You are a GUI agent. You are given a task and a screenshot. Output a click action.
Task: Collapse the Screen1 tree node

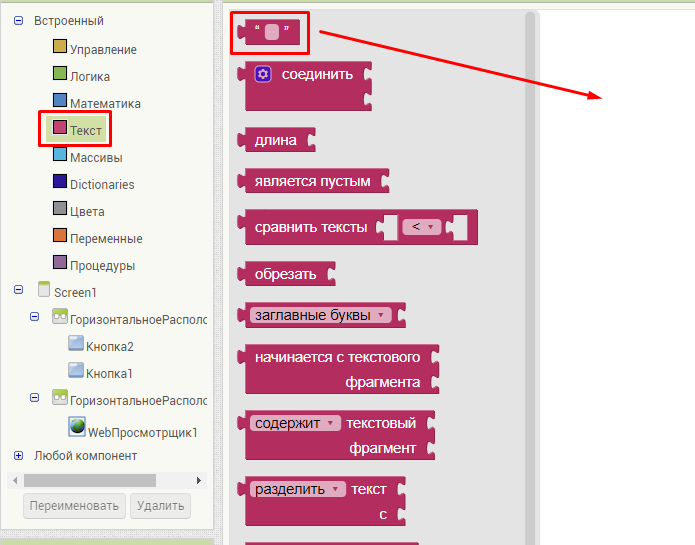tap(19, 290)
